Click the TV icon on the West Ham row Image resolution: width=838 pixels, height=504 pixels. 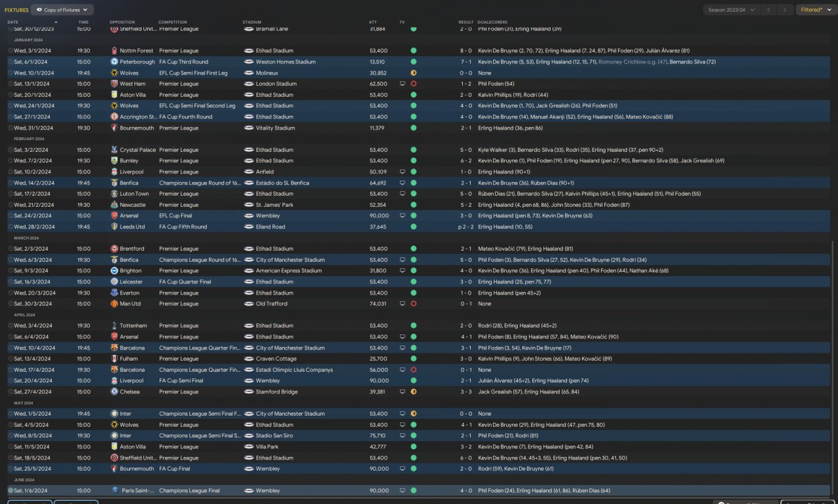point(403,84)
